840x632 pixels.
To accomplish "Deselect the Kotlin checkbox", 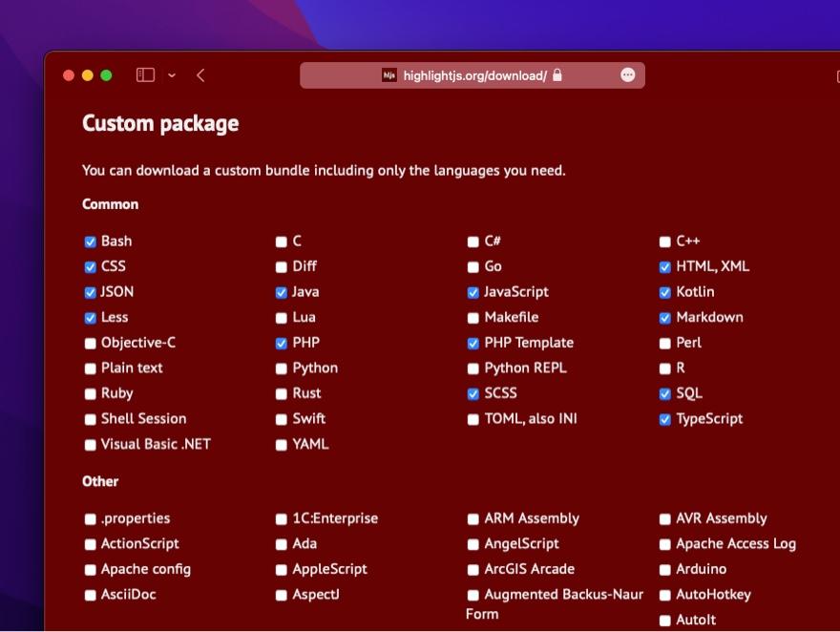I will click(664, 293).
